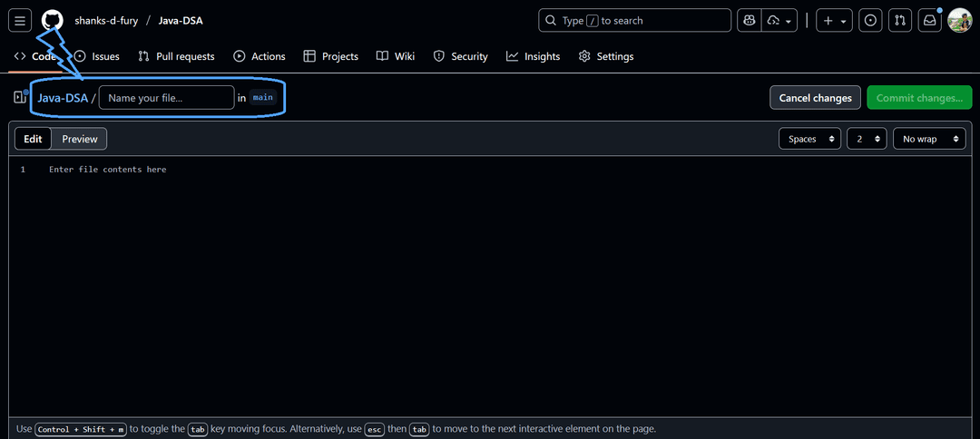Open Copilot chat icon
The height and width of the screenshot is (439, 980).
click(750, 21)
